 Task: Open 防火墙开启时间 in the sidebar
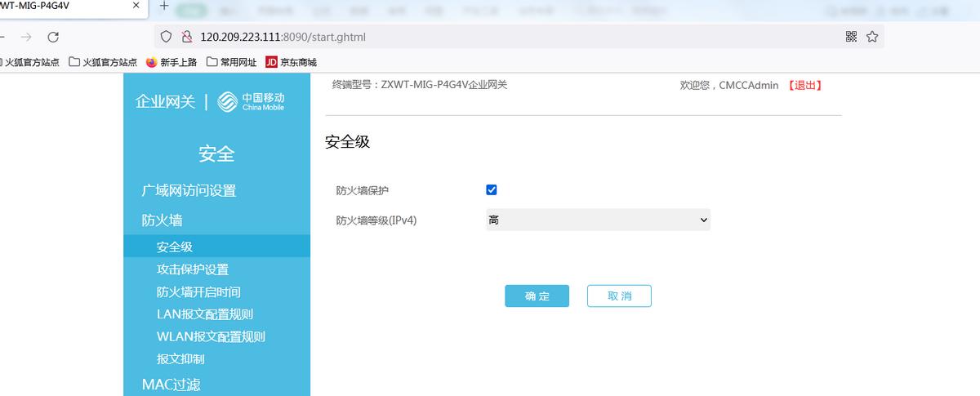coord(198,291)
